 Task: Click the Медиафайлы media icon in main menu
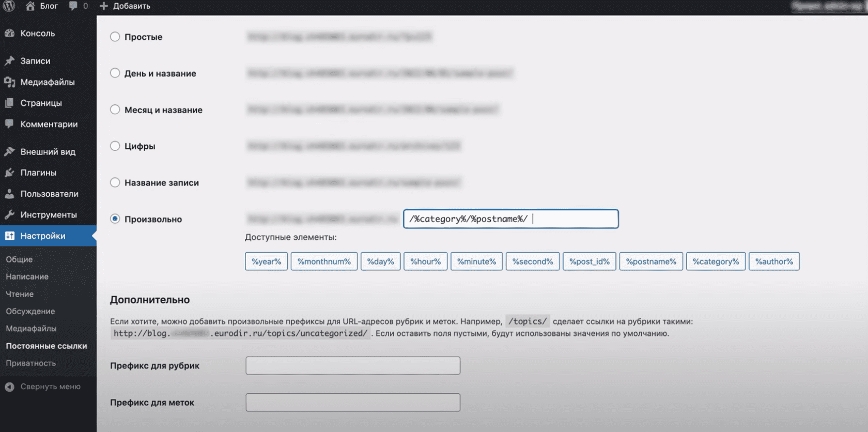(9, 82)
